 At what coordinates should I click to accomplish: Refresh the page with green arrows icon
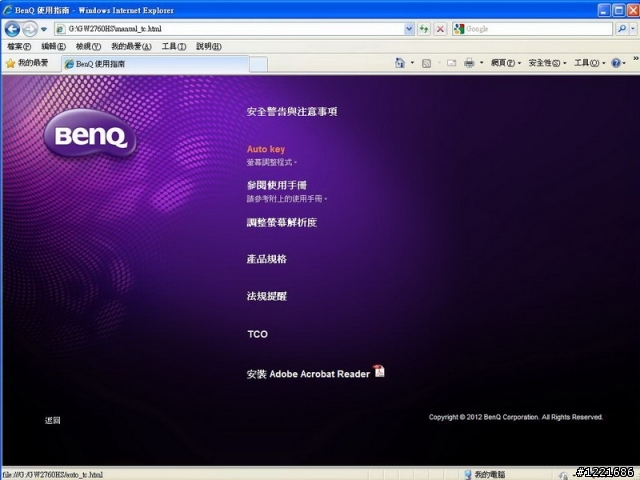click(424, 29)
